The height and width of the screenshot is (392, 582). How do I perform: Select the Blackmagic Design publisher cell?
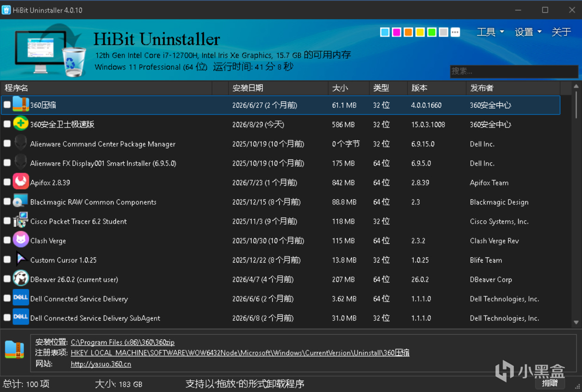tap(499, 202)
